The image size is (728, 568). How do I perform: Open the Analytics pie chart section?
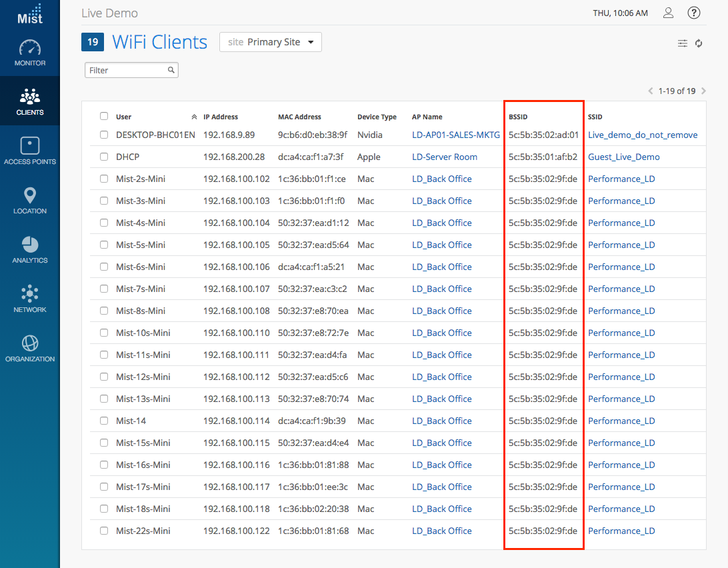point(30,249)
